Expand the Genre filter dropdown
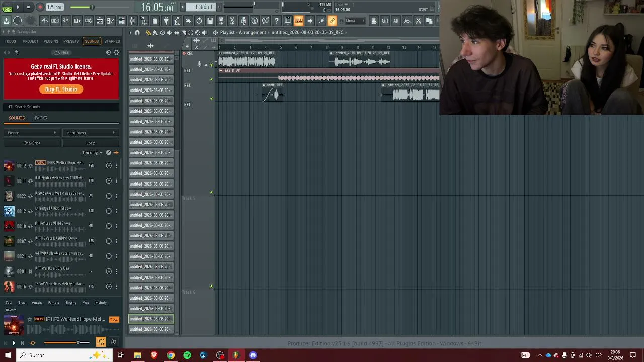The width and height of the screenshot is (644, 362). click(x=31, y=133)
